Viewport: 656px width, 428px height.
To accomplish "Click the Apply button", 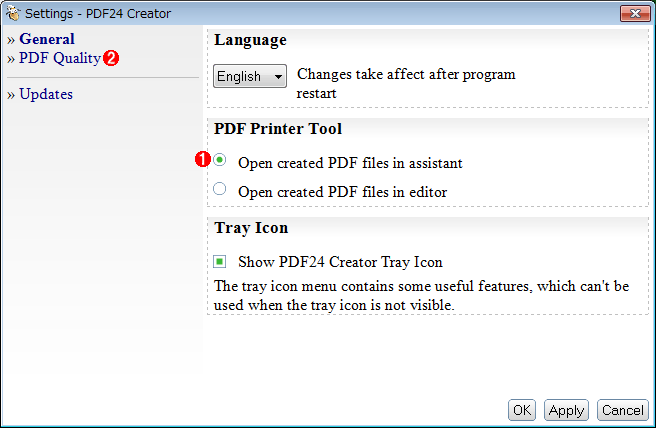I will [566, 410].
